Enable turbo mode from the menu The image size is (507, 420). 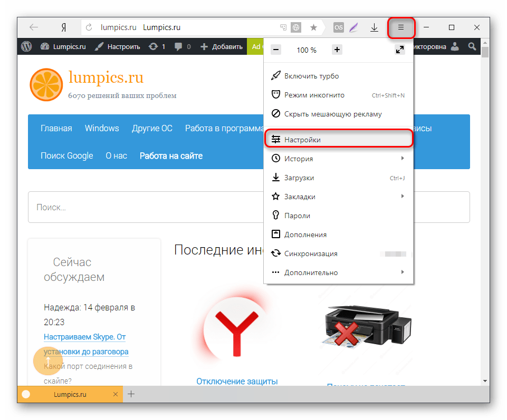311,75
